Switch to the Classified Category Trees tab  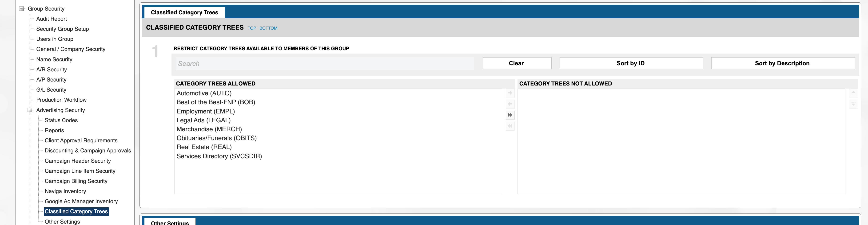pos(184,12)
